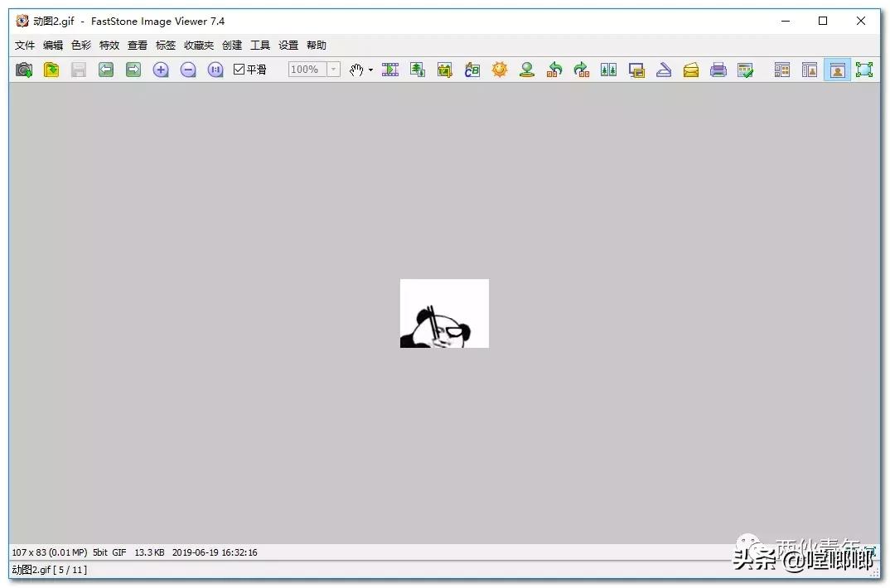
Task: Set image as desktop wallpaper icon
Action: 636,70
